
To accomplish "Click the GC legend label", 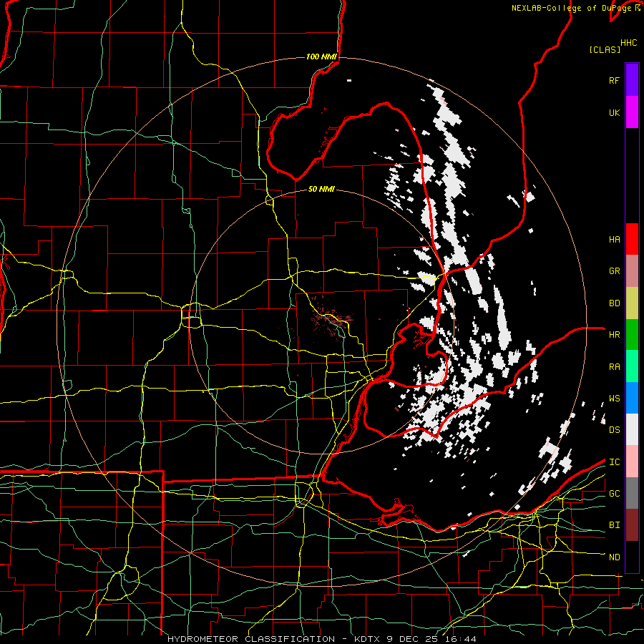I will tap(615, 494).
